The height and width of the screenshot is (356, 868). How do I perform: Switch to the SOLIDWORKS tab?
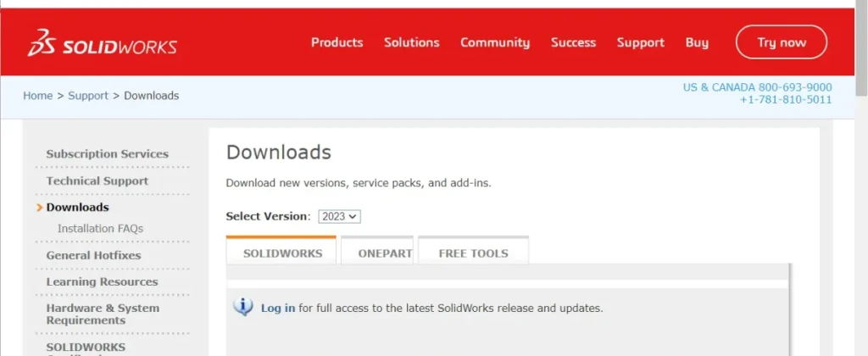281,250
